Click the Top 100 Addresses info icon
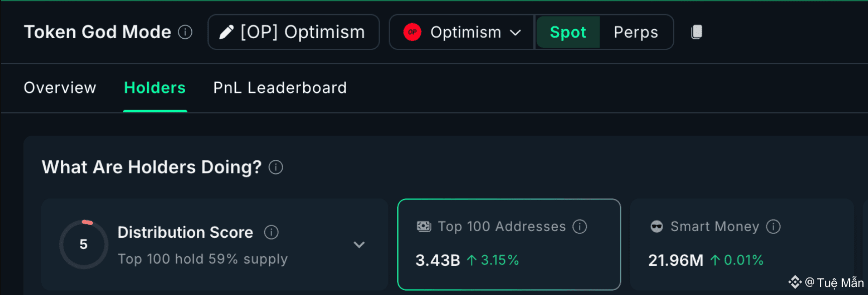 580,227
